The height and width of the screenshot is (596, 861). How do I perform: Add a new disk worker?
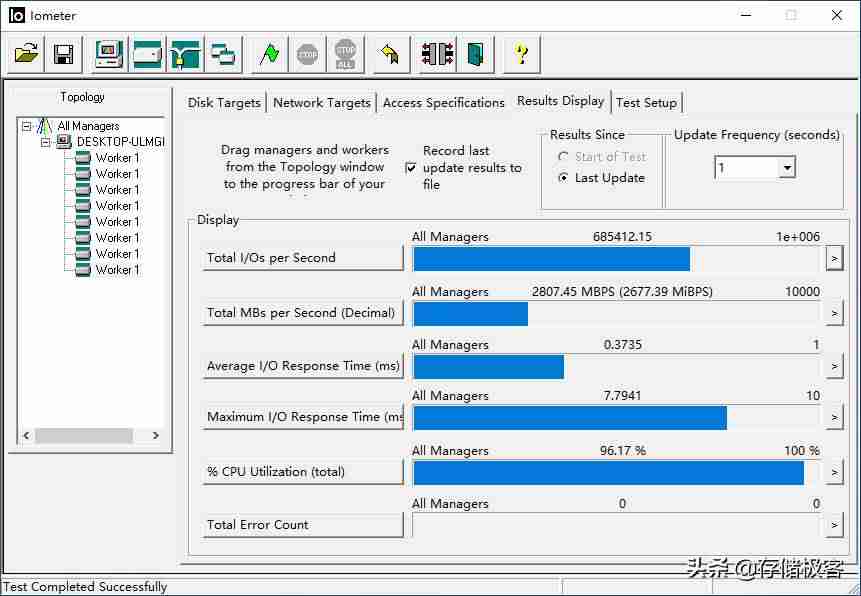tap(147, 54)
